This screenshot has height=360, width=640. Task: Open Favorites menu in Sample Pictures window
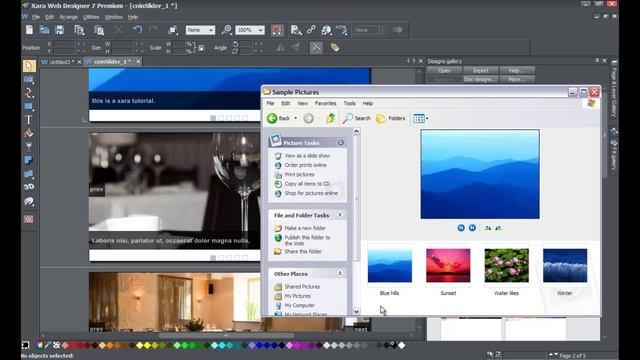pos(325,104)
